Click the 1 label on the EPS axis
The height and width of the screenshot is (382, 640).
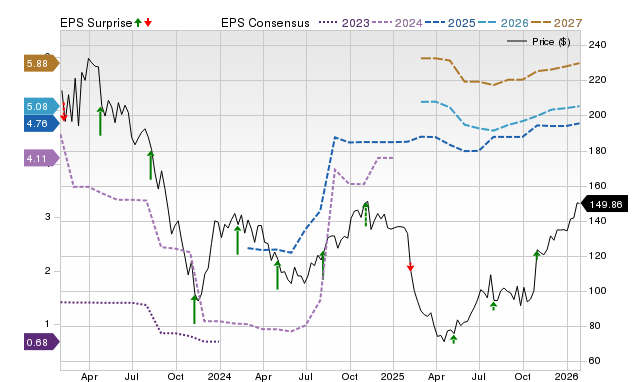click(47, 324)
